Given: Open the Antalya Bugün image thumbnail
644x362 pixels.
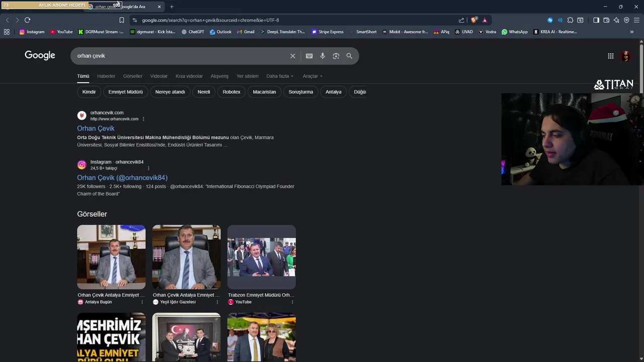Looking at the screenshot, I should pos(111,257).
